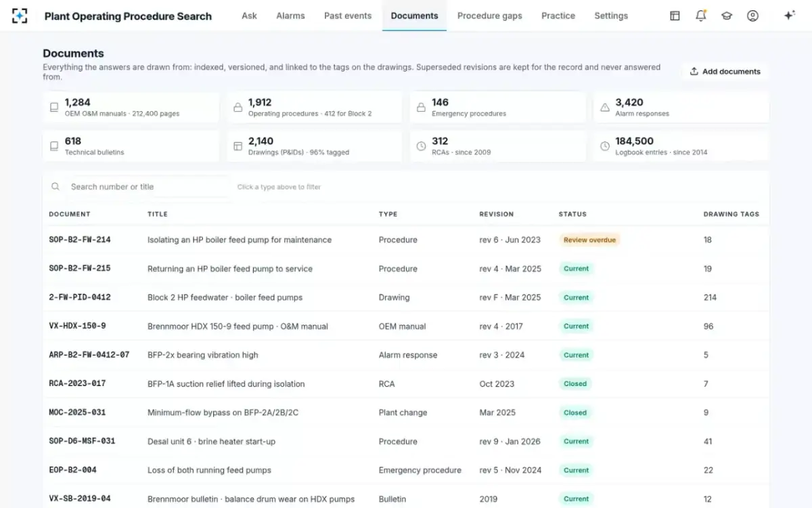The height and width of the screenshot is (508, 812).
Task: Click 'rev 9 · Jan 2026' revision cell
Action: click(510, 442)
